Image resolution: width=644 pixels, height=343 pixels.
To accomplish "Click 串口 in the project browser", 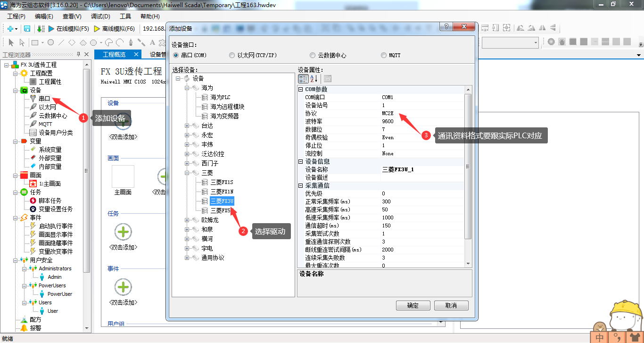I will pos(44,99).
